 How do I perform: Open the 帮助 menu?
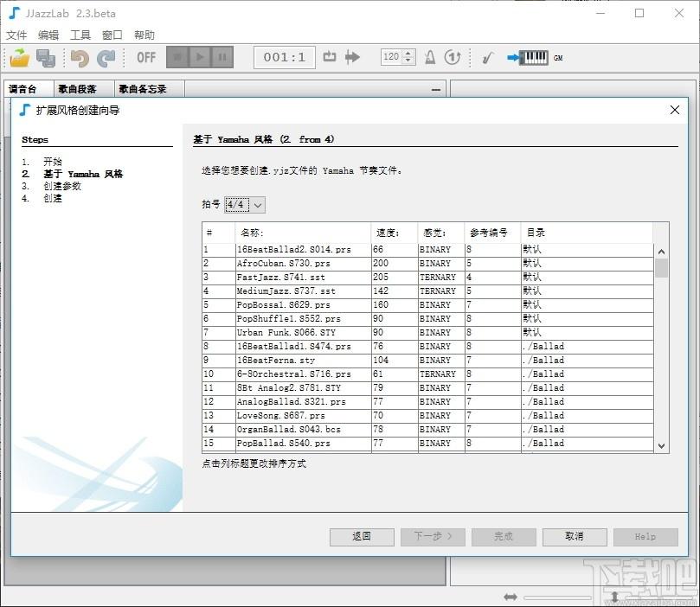[x=144, y=35]
